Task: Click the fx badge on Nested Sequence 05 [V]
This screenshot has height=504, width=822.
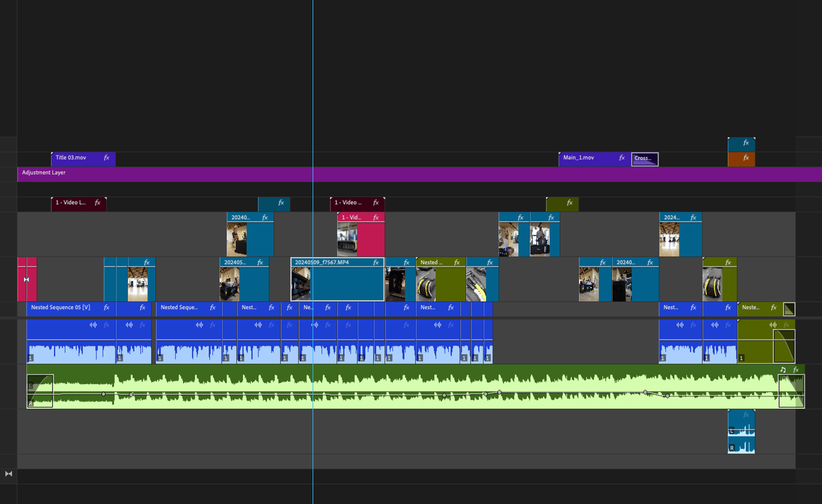Action: click(x=107, y=308)
